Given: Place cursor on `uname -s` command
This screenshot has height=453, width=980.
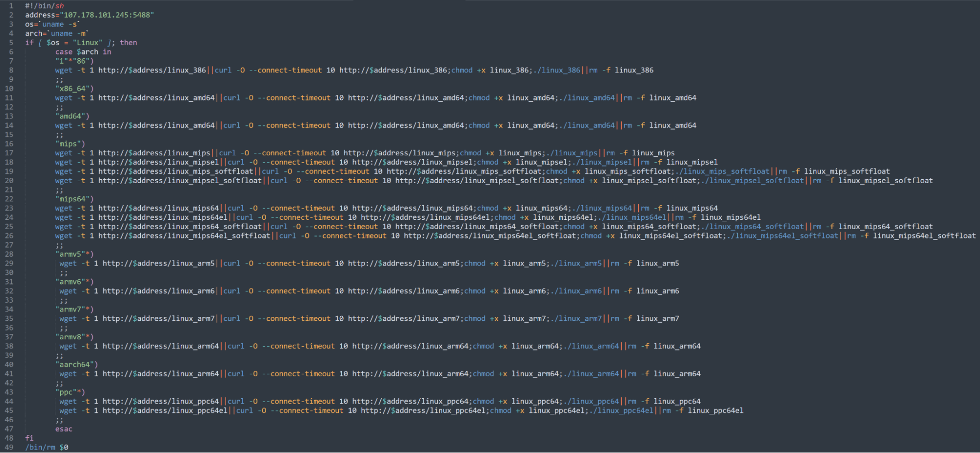Looking at the screenshot, I should click(x=59, y=24).
